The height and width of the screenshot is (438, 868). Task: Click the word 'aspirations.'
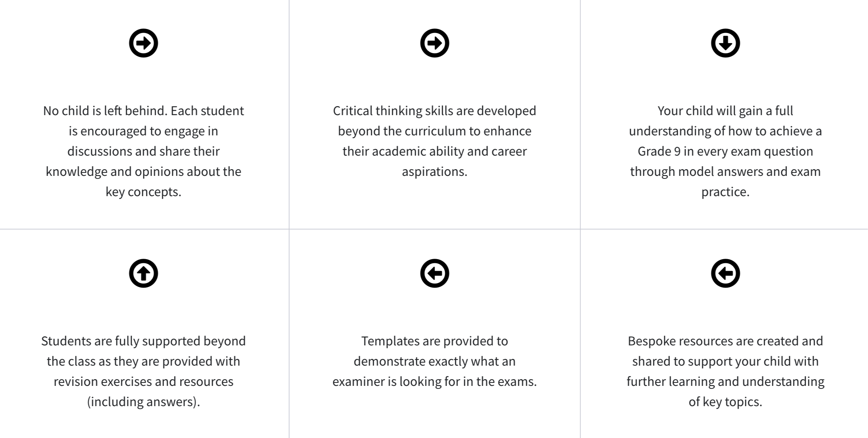click(435, 172)
